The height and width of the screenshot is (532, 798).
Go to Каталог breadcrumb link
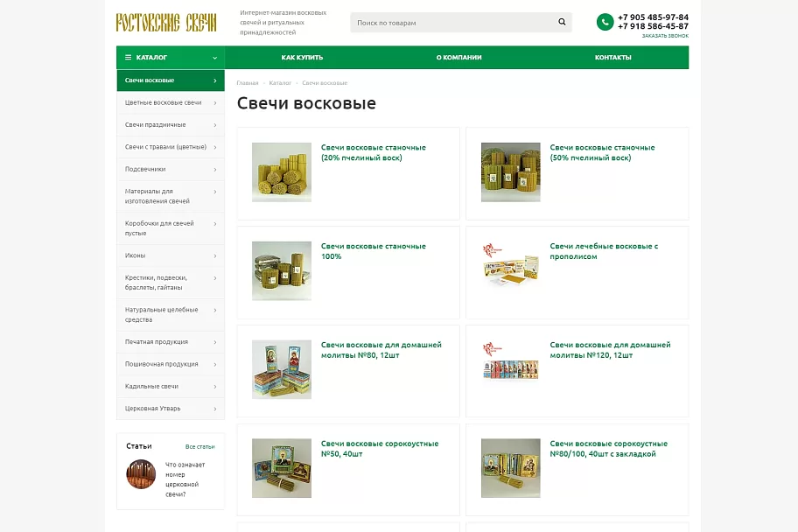[280, 83]
